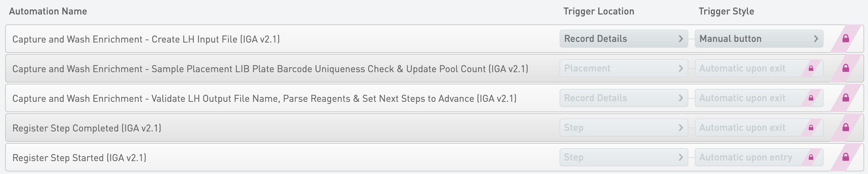
Task: Click small lock in Sample Placement trigger style field
Action: coord(811,68)
